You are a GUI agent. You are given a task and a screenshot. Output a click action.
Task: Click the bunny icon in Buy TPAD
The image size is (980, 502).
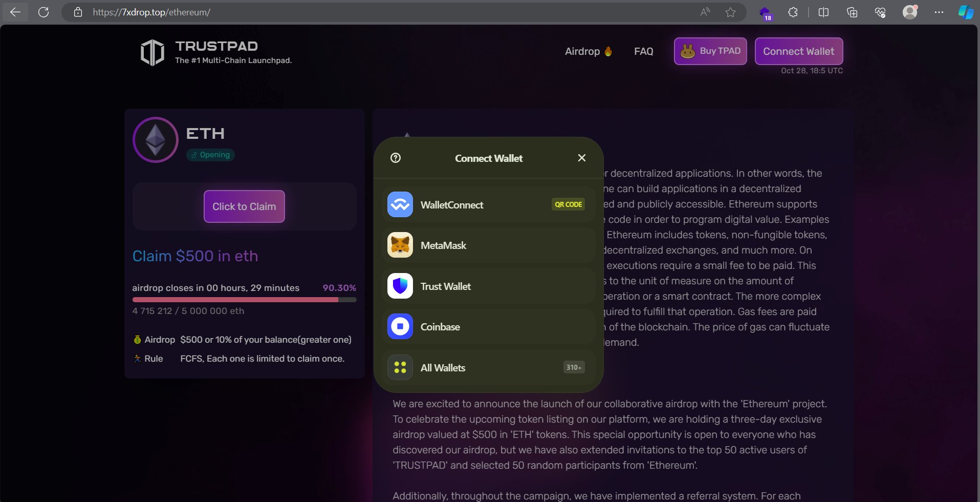click(x=687, y=51)
